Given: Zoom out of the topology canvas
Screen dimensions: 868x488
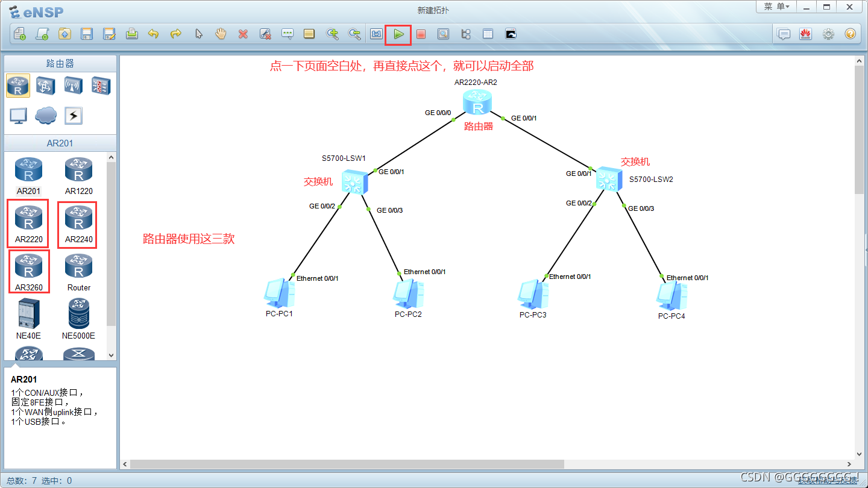Looking at the screenshot, I should 354,34.
